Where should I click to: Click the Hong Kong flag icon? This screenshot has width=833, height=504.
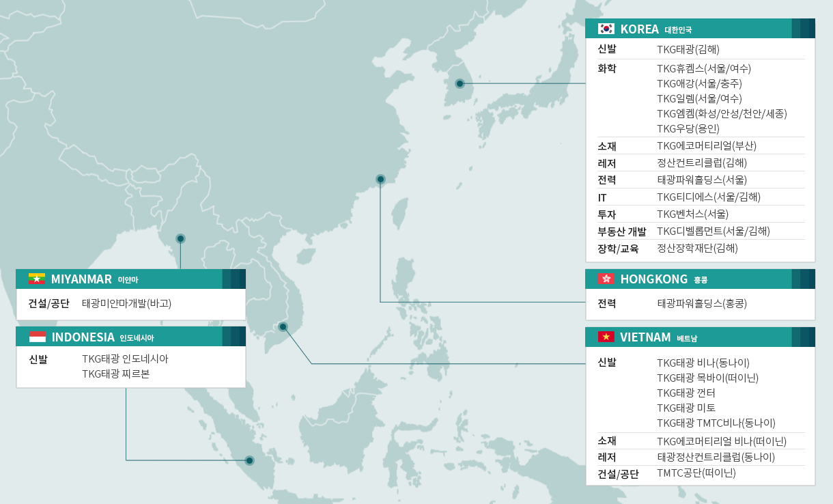pos(606,279)
